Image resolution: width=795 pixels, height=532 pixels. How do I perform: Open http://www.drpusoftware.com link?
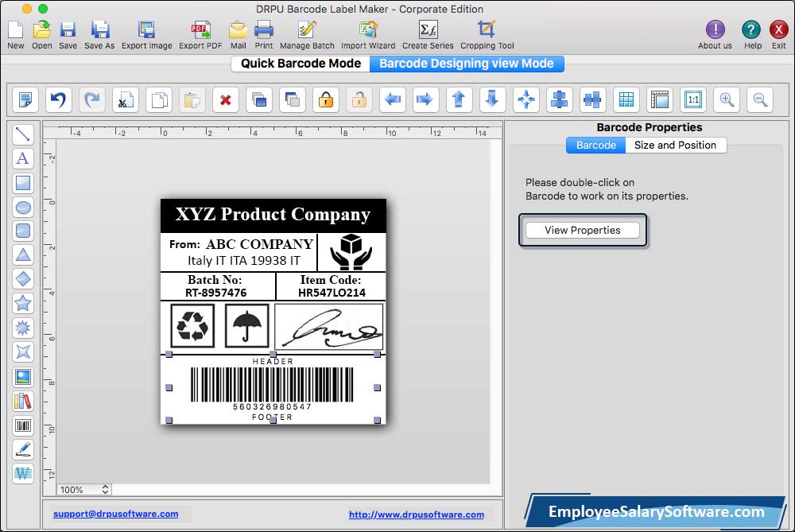pyautogui.click(x=417, y=515)
